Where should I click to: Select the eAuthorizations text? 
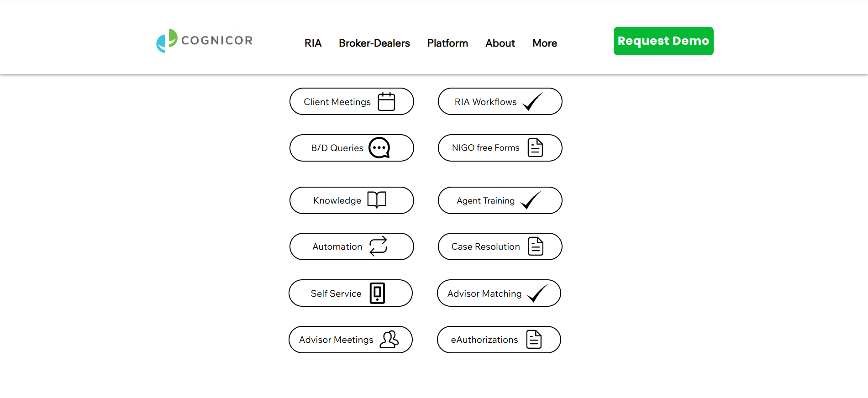(484, 340)
